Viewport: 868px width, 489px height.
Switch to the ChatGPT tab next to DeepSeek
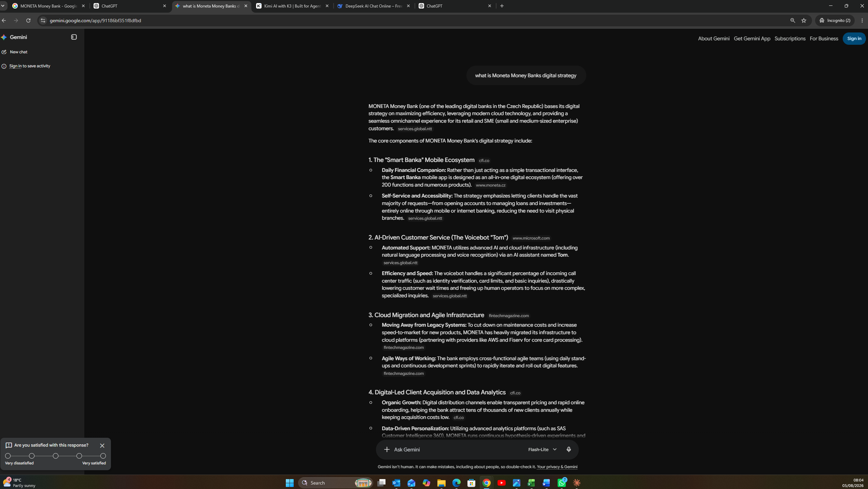tap(455, 6)
